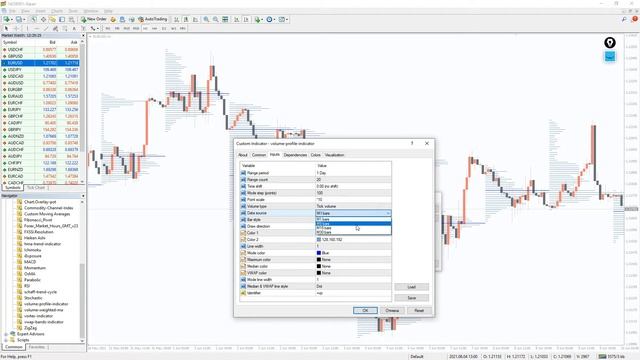This screenshot has height=360, width=640.
Task: Open the Arrows tool dropdown
Action: (x=98, y=29)
